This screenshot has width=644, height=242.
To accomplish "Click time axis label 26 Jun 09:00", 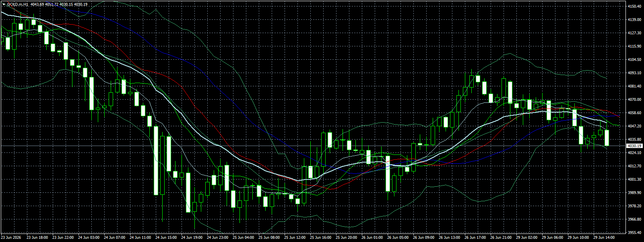I will [423, 238].
